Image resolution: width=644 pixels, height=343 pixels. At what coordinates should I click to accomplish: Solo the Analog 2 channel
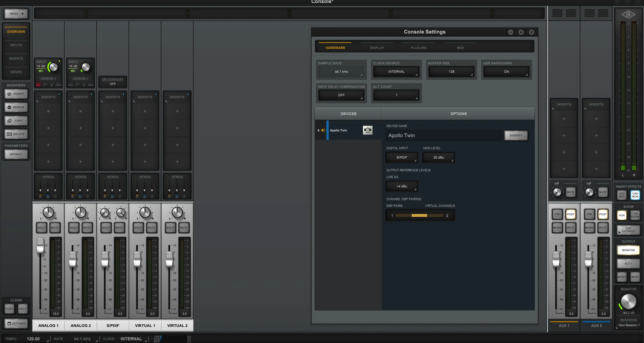coord(74,228)
